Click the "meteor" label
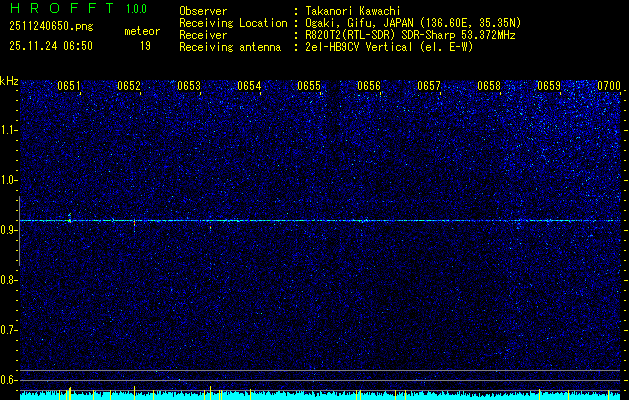The width and height of the screenshot is (629, 400). tap(142, 31)
